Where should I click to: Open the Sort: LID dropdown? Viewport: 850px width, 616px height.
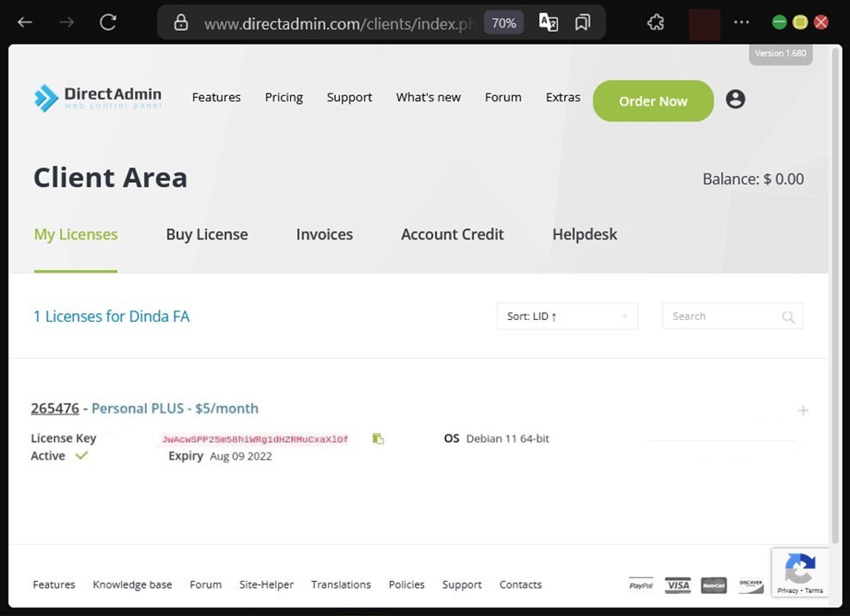[567, 317]
